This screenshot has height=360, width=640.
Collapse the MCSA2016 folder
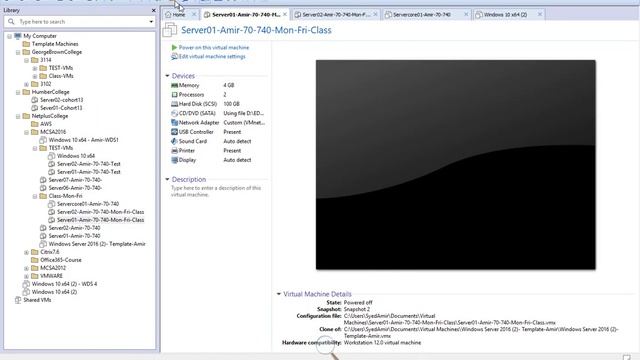[27, 132]
